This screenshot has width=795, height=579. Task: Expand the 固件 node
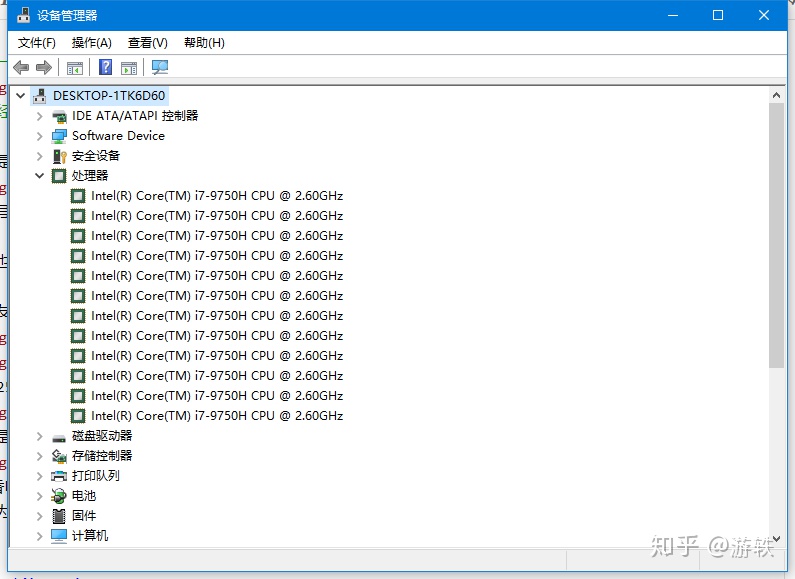point(40,516)
